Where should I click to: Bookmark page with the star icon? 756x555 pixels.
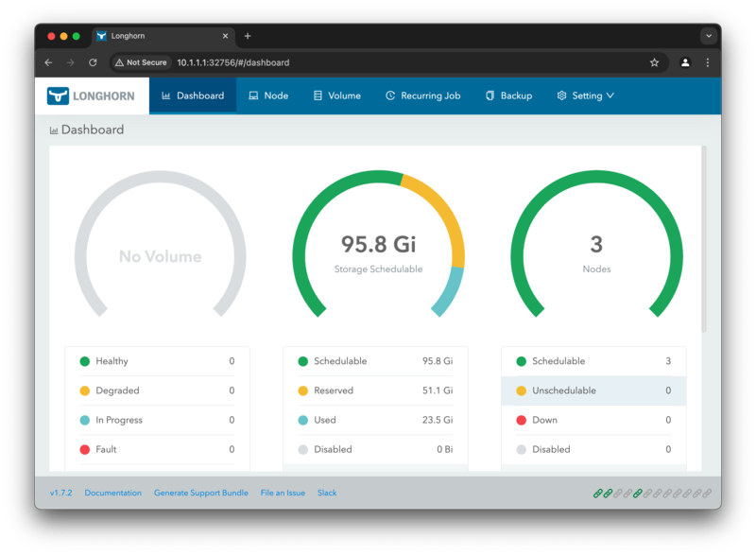click(x=654, y=62)
